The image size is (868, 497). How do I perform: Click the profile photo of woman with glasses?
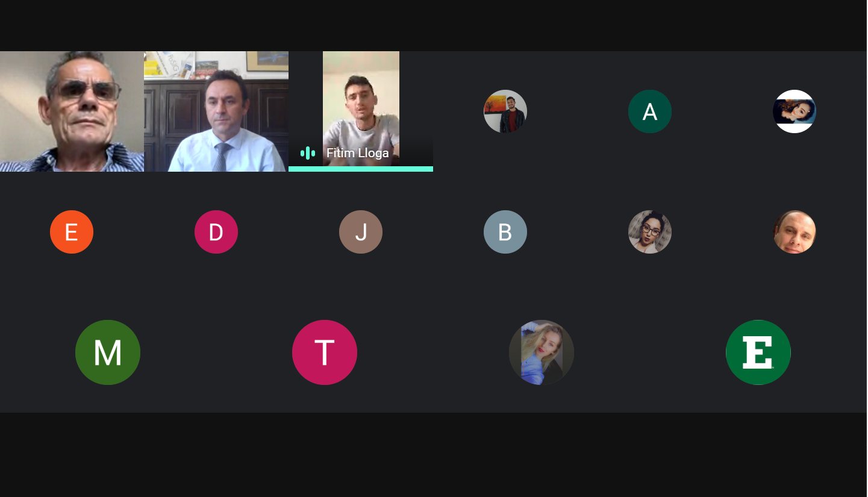650,232
